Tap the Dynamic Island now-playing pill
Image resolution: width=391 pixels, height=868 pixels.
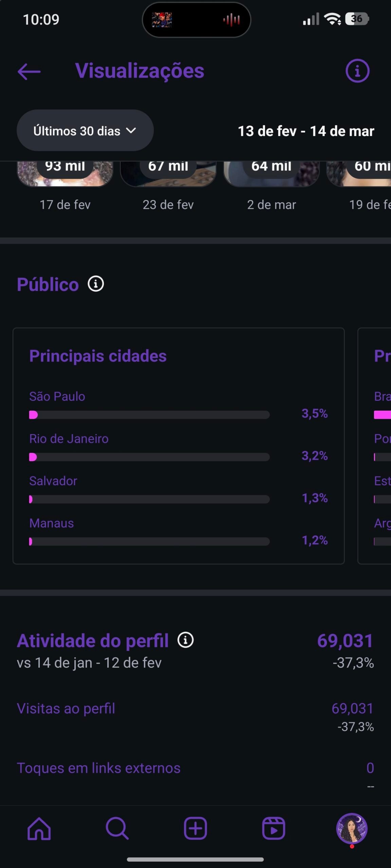(x=196, y=20)
